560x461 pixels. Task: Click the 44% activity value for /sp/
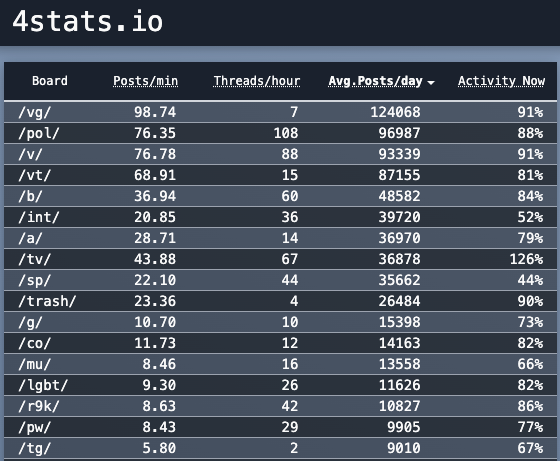click(531, 280)
